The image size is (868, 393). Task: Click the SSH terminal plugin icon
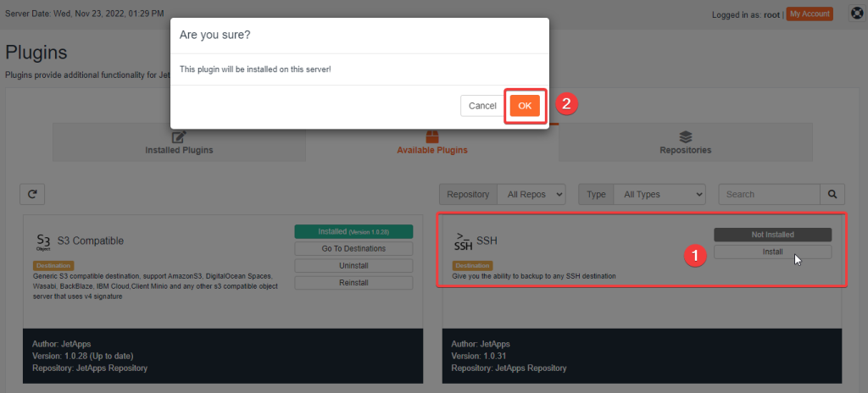(463, 242)
